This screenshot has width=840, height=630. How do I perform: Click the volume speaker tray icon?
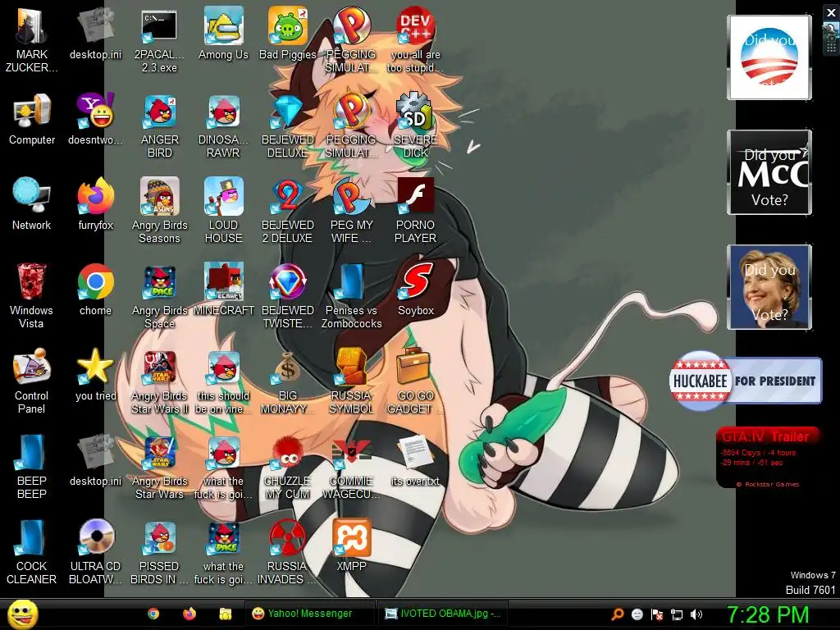coord(696,614)
